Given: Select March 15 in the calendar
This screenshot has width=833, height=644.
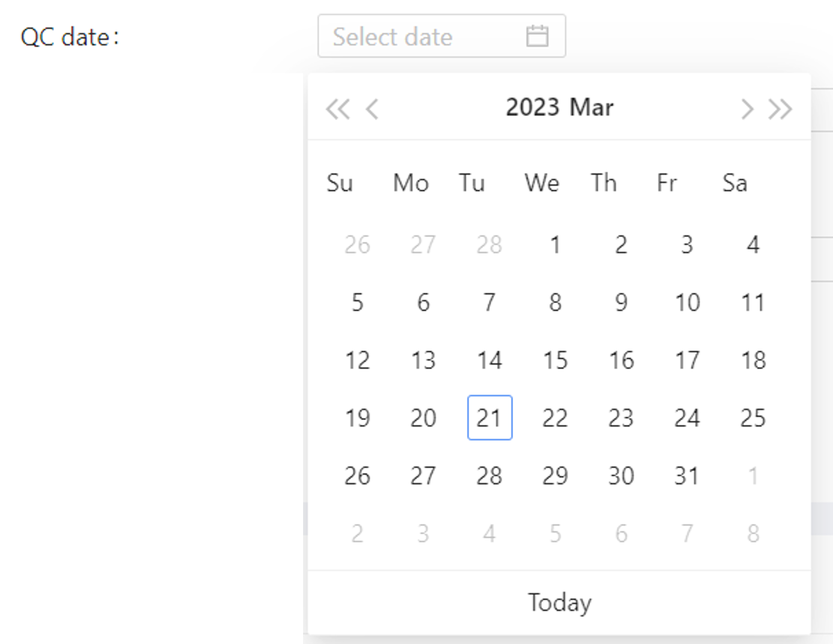Looking at the screenshot, I should point(555,360).
